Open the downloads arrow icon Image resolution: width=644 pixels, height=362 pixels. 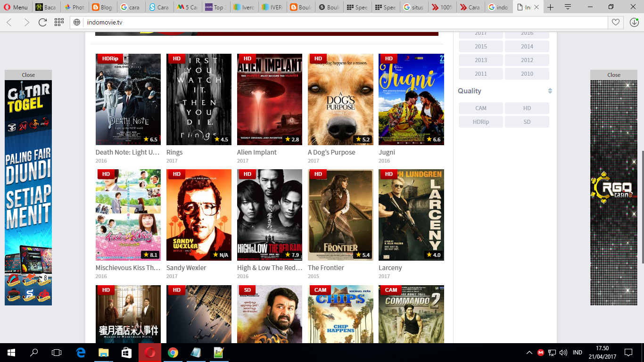(634, 22)
